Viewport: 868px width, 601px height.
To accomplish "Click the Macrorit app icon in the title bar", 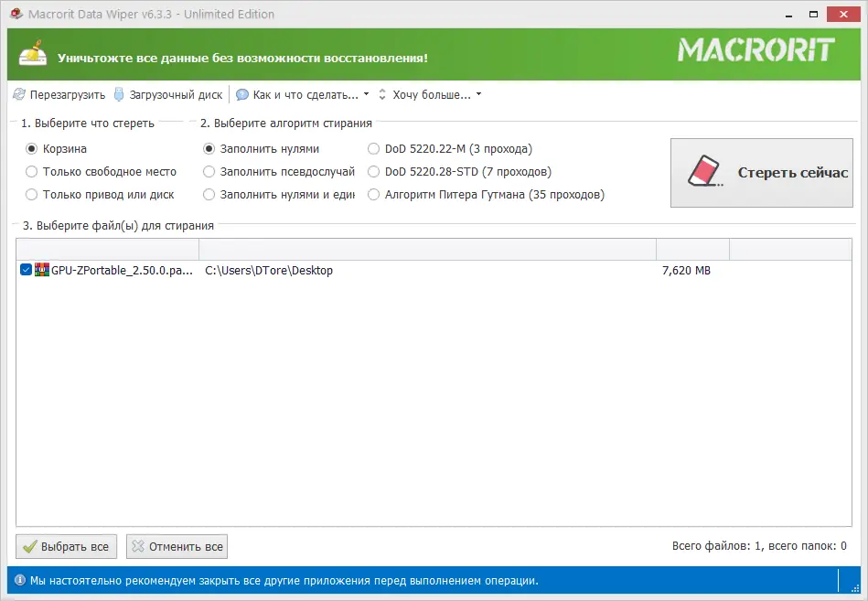I will coord(16,14).
